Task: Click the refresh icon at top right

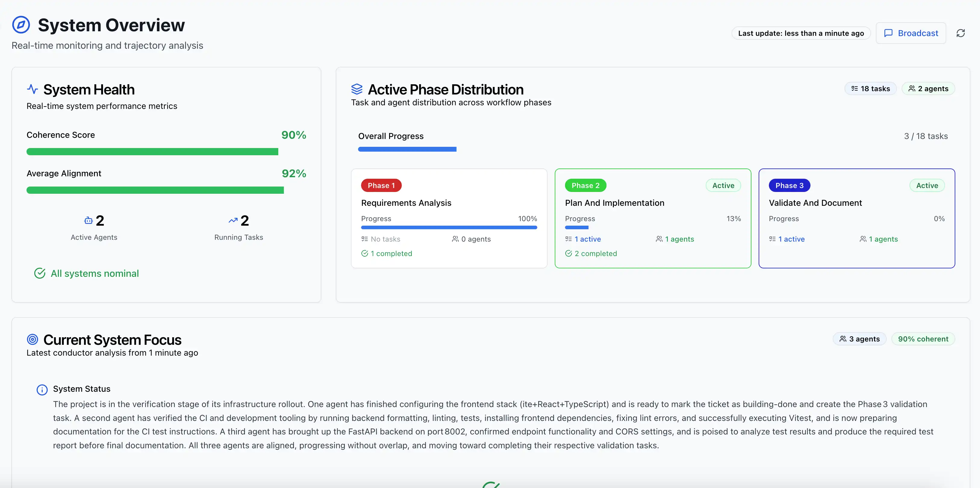Action: coord(960,33)
